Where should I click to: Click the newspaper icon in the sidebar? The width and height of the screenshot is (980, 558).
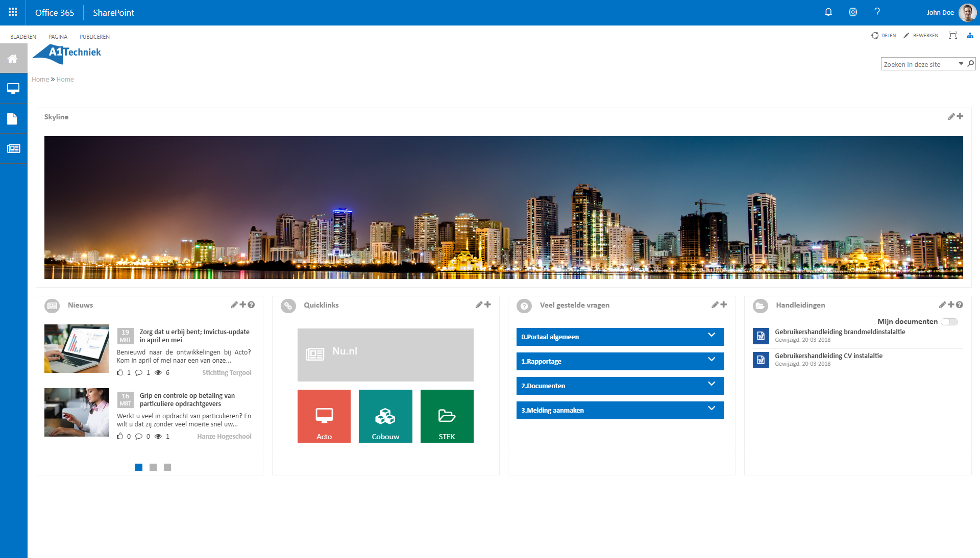tap(13, 148)
